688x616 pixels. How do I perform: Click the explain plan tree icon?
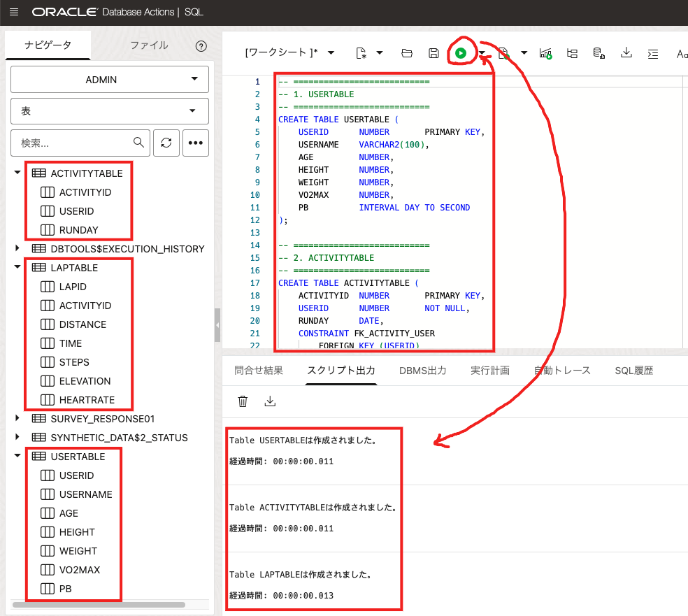click(572, 53)
